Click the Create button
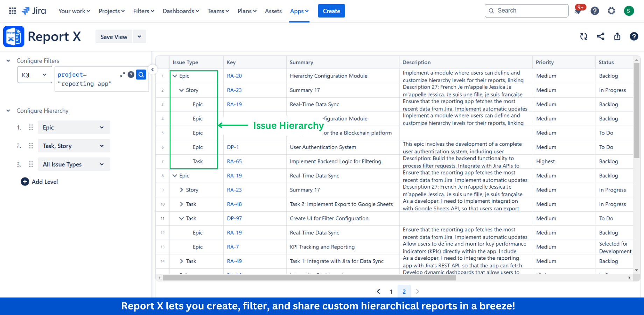The width and height of the screenshot is (644, 315). pos(331,11)
